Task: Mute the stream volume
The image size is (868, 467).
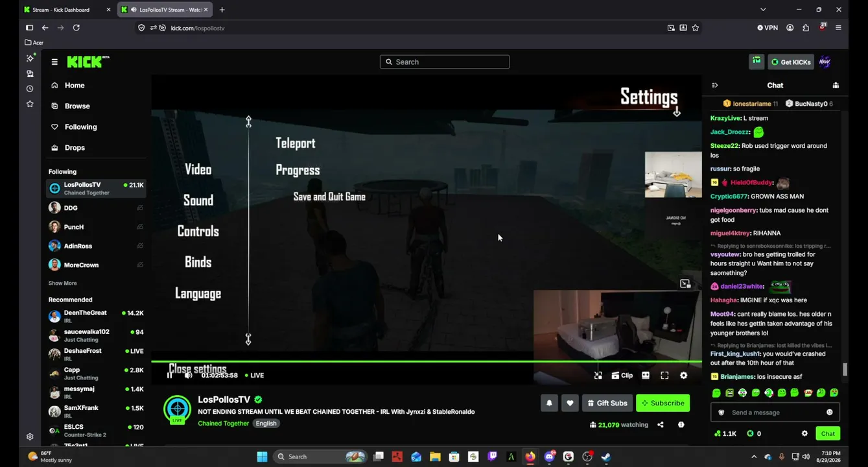Action: point(188,376)
